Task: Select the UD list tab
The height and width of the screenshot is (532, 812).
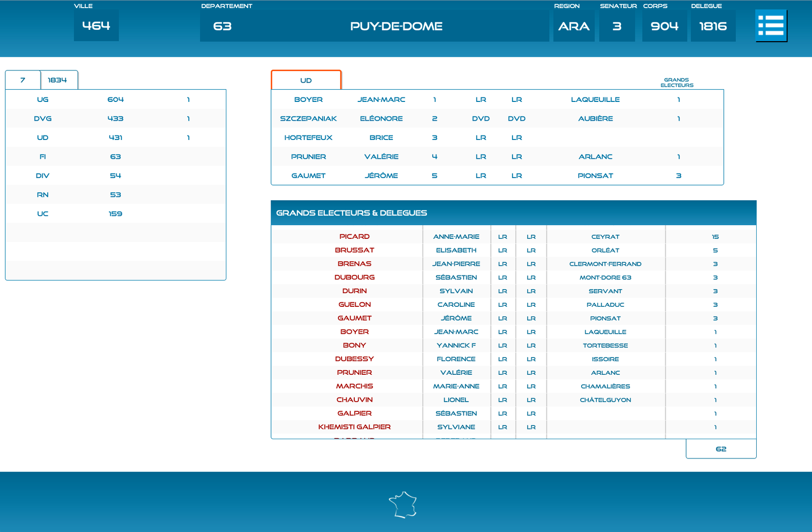Action: [306, 80]
